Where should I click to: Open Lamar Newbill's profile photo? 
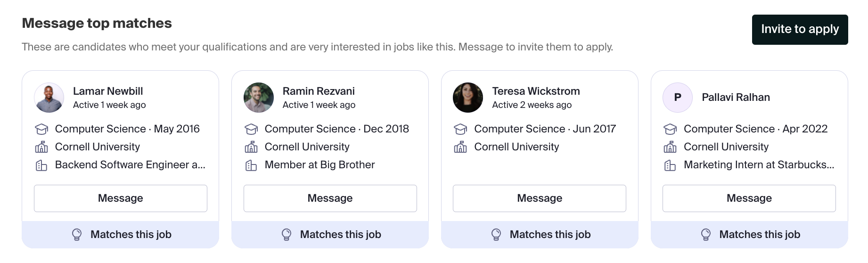(x=49, y=98)
